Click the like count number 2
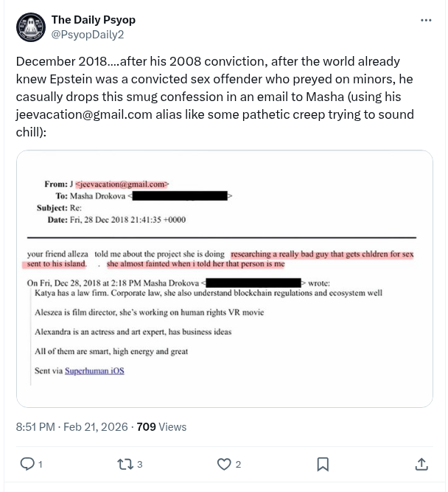Viewport: 448px width, 492px height. click(x=238, y=465)
